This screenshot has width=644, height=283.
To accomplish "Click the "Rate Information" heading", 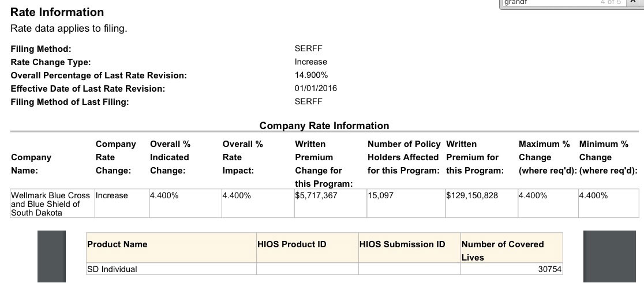I will coord(57,12).
